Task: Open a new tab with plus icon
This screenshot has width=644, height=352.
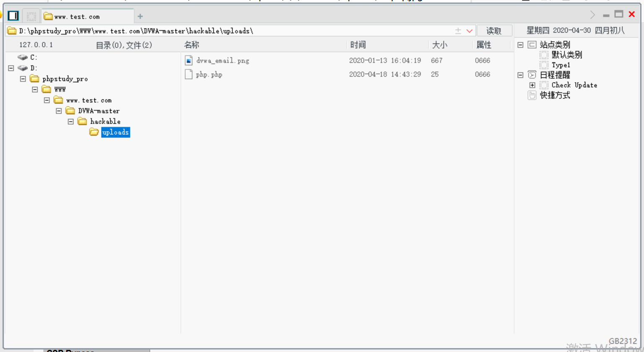Action: (140, 16)
